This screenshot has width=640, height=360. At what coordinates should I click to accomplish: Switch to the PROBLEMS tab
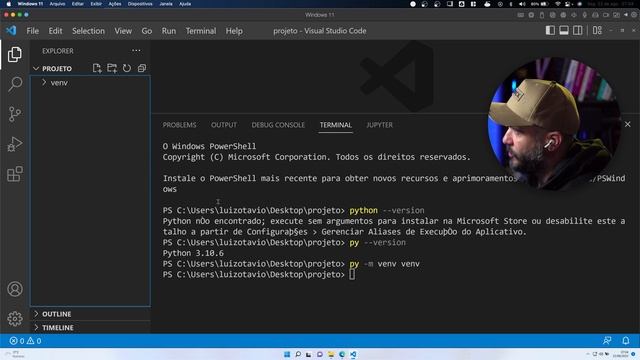[x=179, y=125]
